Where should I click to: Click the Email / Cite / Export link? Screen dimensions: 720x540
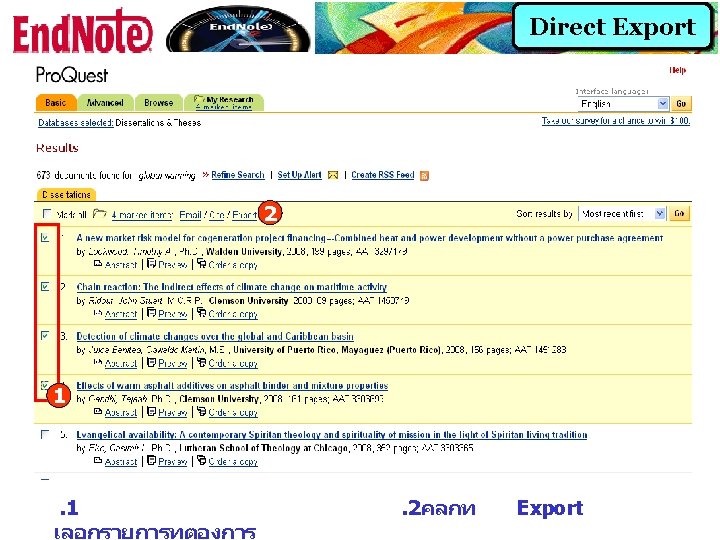tap(218, 215)
